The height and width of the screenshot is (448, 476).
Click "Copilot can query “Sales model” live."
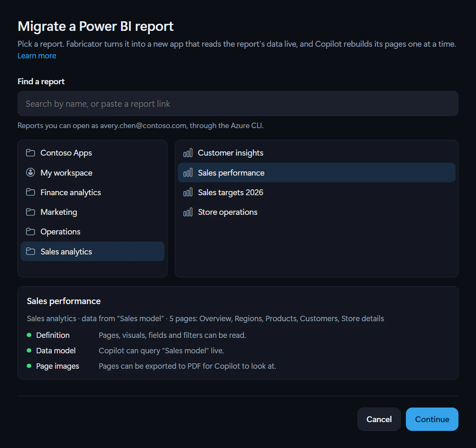click(x=161, y=351)
